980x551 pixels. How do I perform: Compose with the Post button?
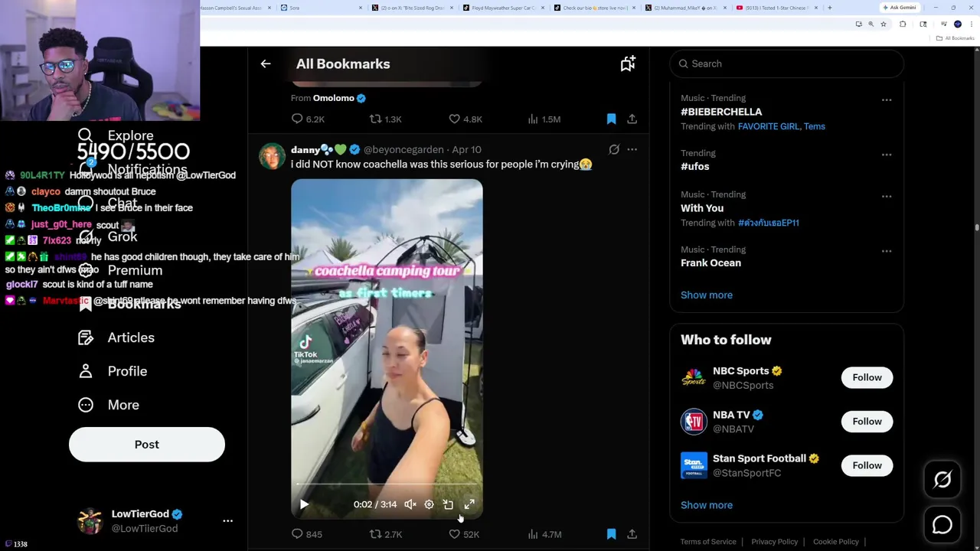tap(147, 445)
